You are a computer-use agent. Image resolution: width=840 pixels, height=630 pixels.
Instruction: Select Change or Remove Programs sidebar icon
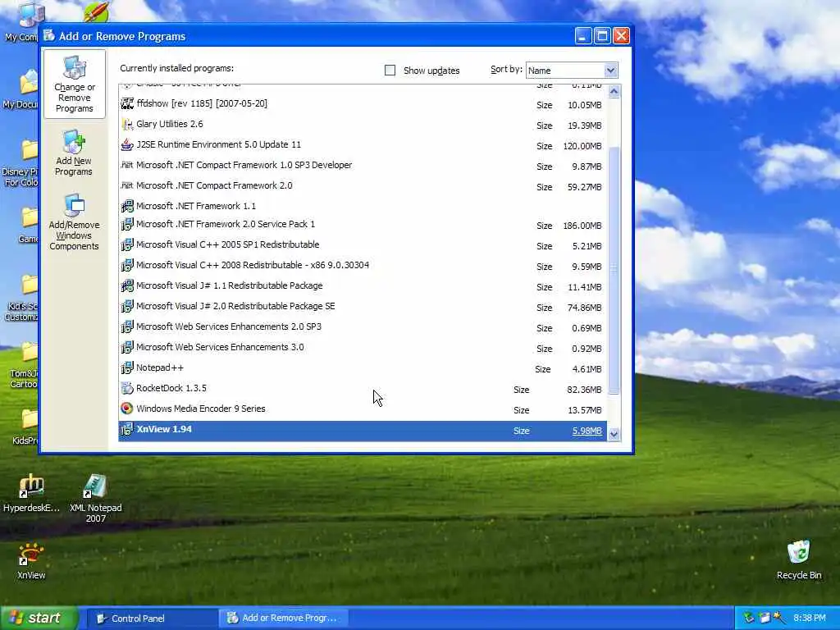(75, 84)
